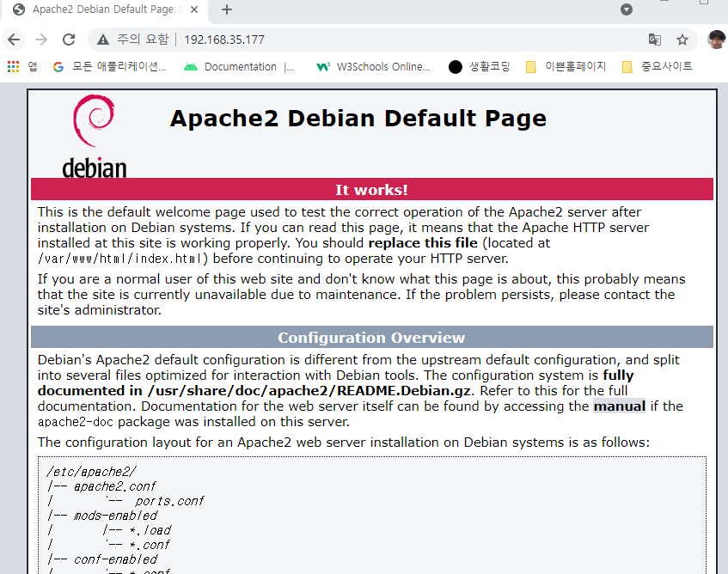The image size is (728, 574).
Task: Click the 'apache2-doc' package name
Action: (76, 422)
